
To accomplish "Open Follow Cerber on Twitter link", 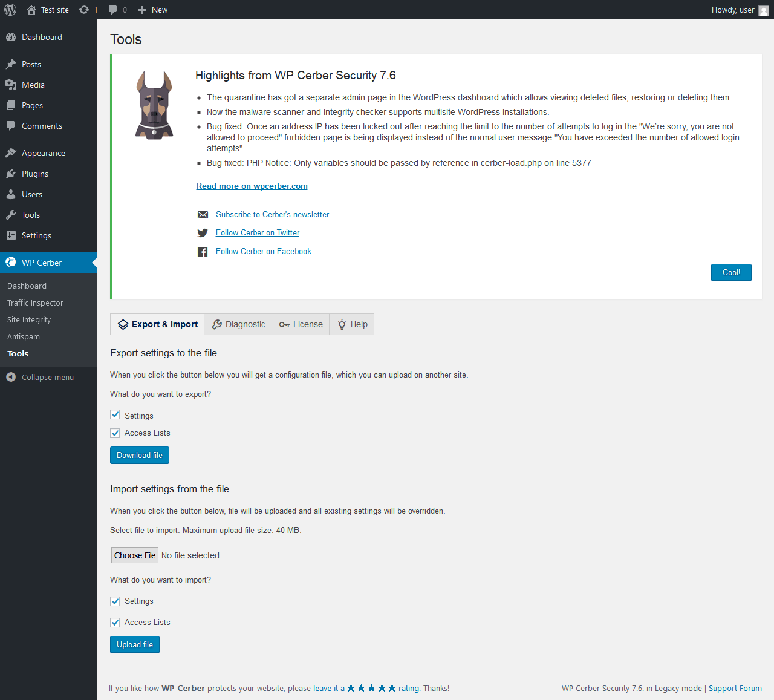I will 258,233.
